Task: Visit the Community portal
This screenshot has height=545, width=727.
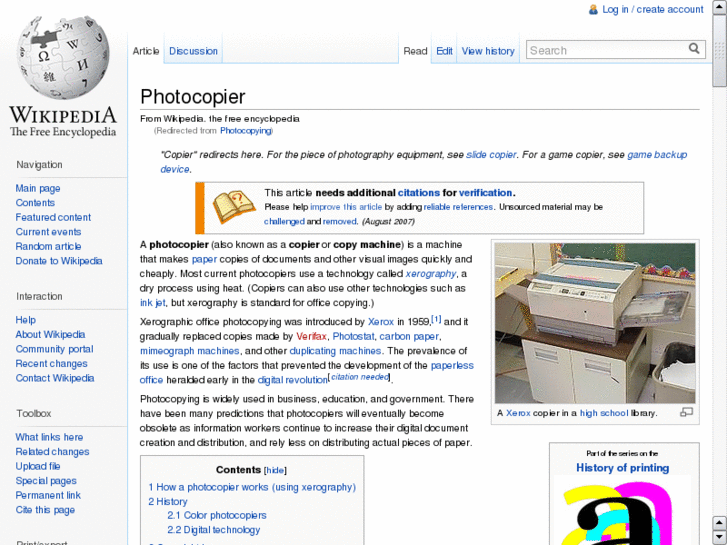Action: pos(55,349)
